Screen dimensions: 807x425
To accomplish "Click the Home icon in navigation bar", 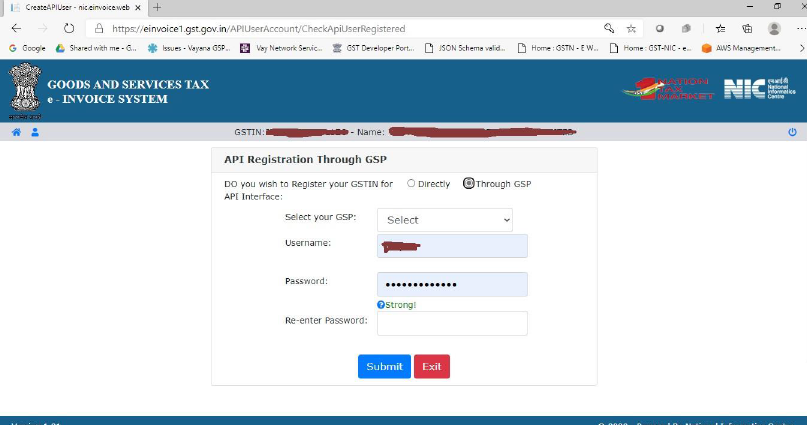I will coord(16,132).
